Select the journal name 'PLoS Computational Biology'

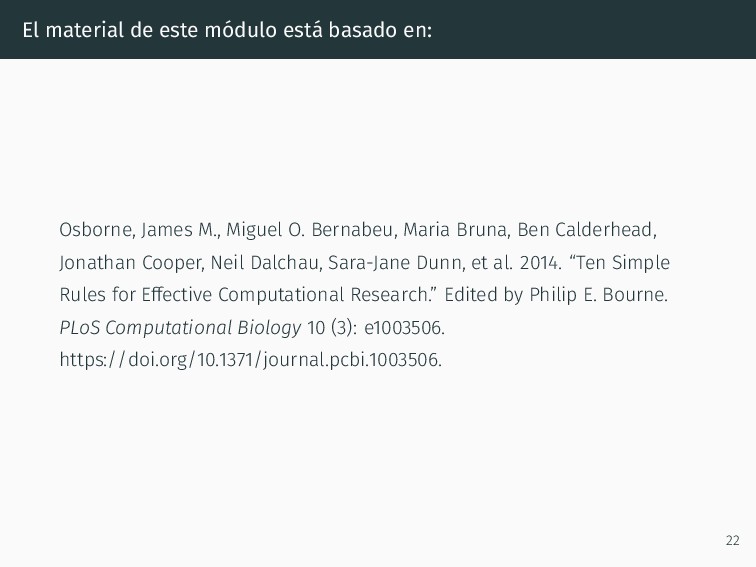click(x=180, y=328)
